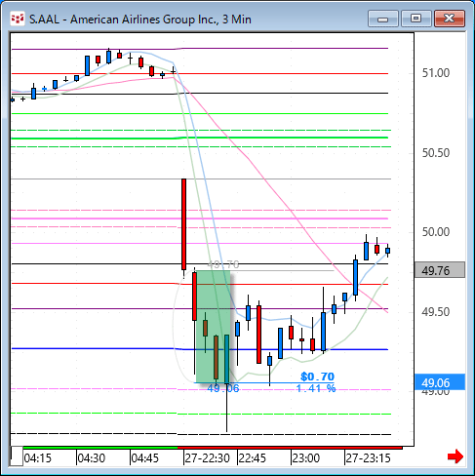The height and width of the screenshot is (476, 475).
Task: Click the 50.00 price axis label
Action: (x=436, y=232)
